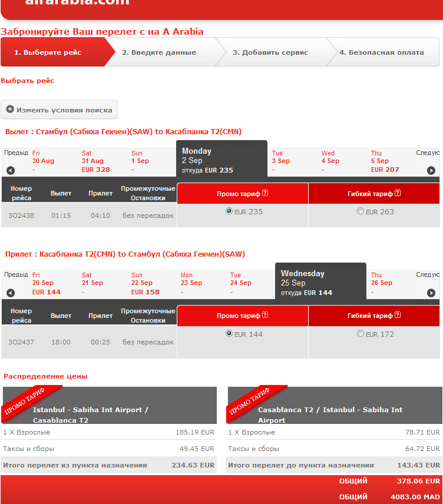The height and width of the screenshot is (504, 443).
Task: Choose Tue 24 Sep return date
Action: [241, 284]
